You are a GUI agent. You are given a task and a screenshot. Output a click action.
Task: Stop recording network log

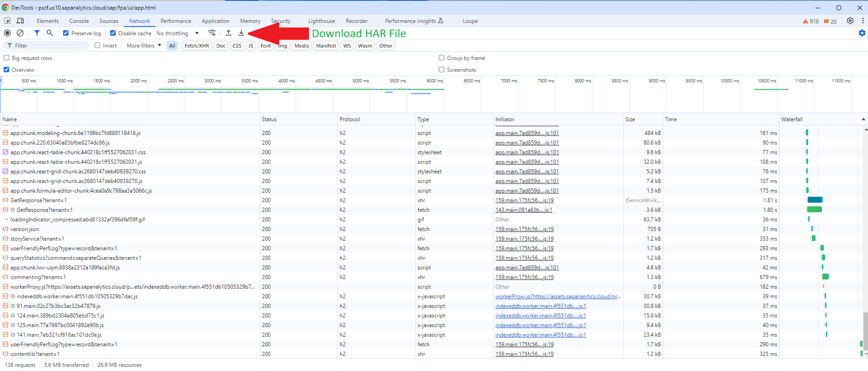(7, 33)
